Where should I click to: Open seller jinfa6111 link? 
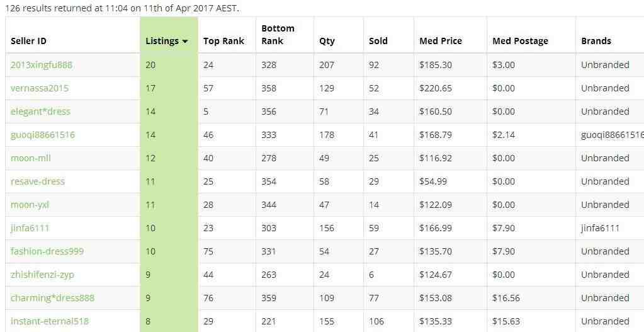point(30,228)
